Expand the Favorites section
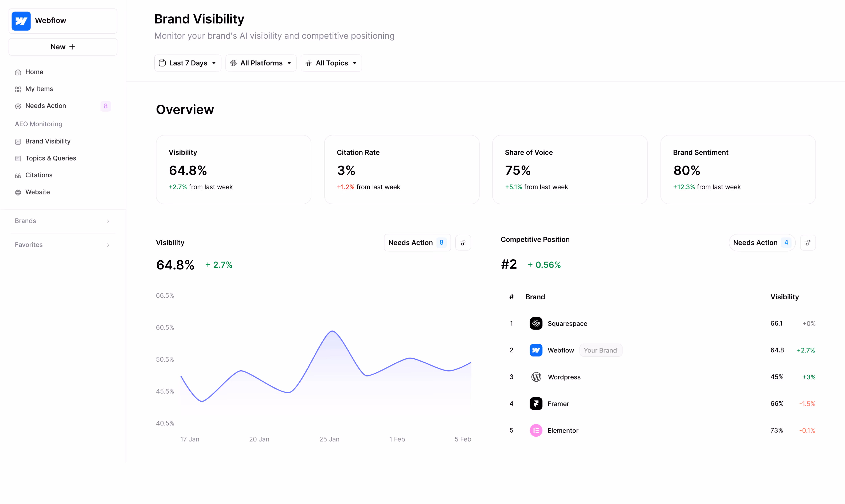 63,245
